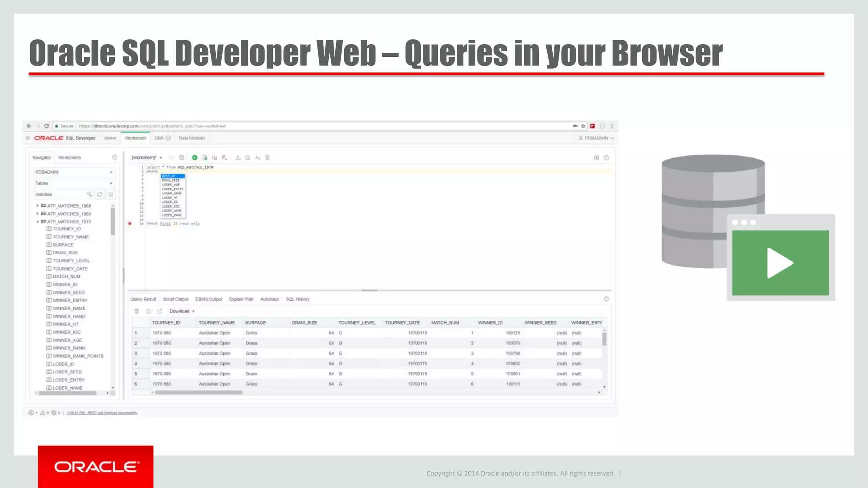Viewport: 868px width, 488px height.
Task: Click the Run Script icon in worksheet toolbar
Action: click(205, 158)
